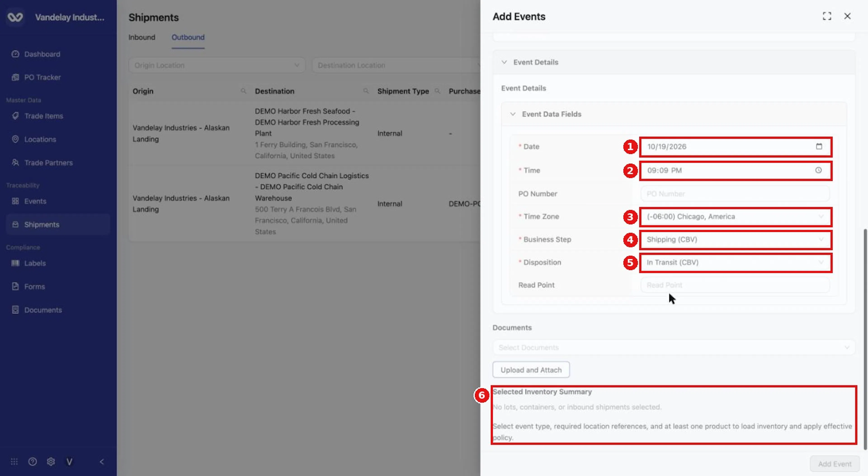
Task: Open the help question-mark icon
Action: pyautogui.click(x=32, y=462)
